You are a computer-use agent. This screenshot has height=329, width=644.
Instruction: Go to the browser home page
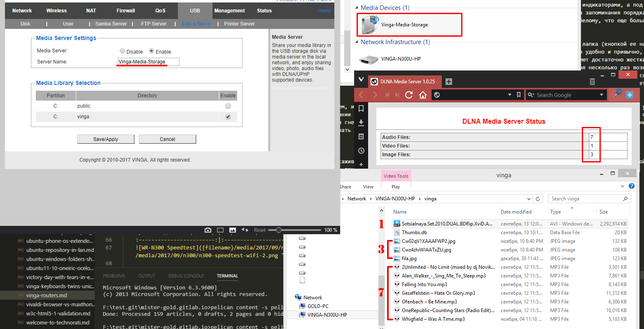tap(423, 95)
